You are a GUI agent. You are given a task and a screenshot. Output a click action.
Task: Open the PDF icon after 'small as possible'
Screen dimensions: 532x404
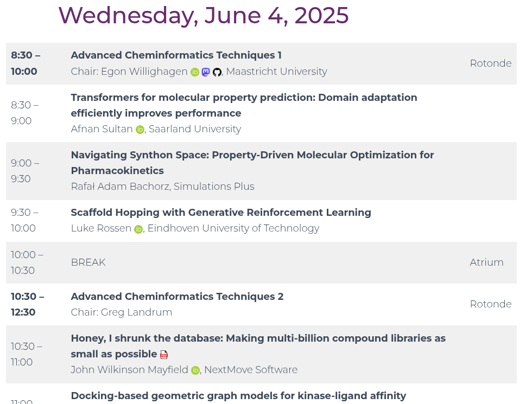(x=164, y=355)
